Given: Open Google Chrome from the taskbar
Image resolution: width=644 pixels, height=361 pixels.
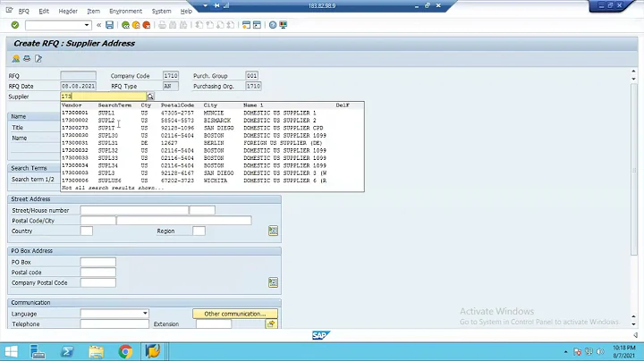Looking at the screenshot, I should pos(126,351).
